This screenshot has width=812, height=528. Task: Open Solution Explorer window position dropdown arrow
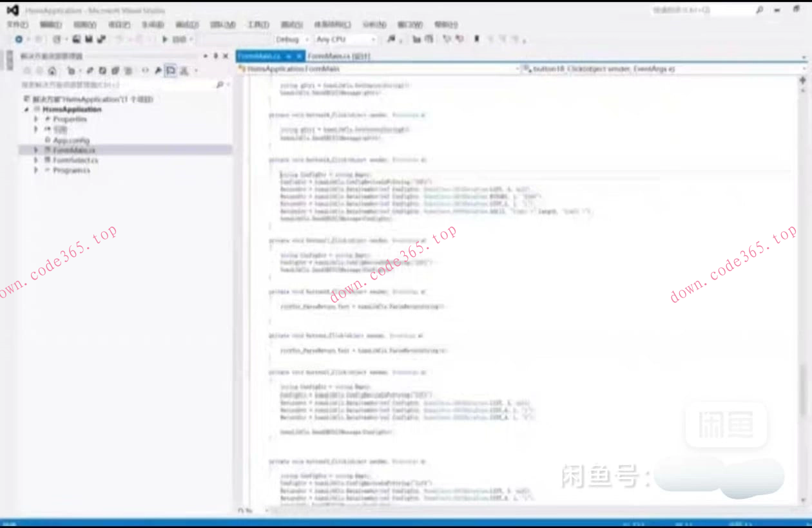click(x=206, y=56)
